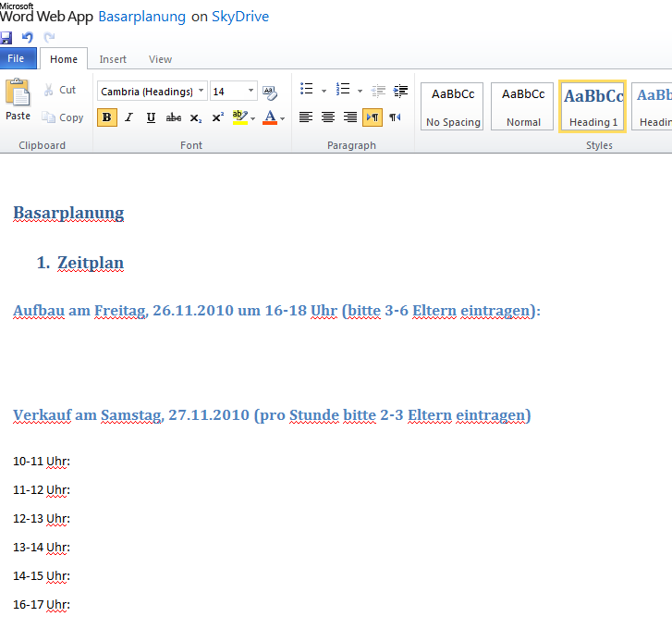Apply the Heading 1 style

point(593,106)
